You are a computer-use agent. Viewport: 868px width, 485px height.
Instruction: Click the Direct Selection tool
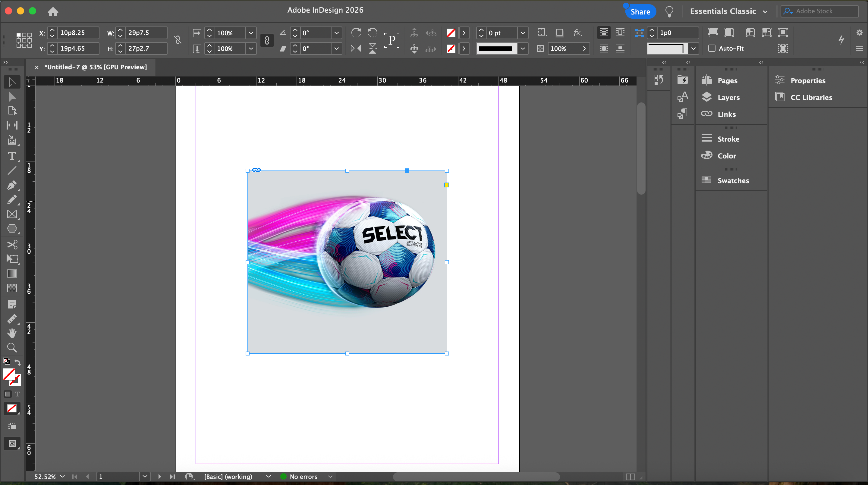tap(12, 97)
